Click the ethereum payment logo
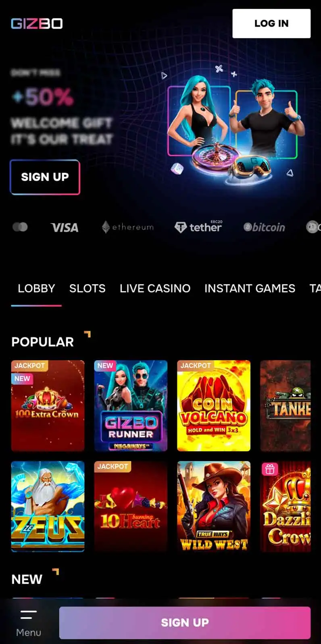321x644 pixels. coord(127,227)
